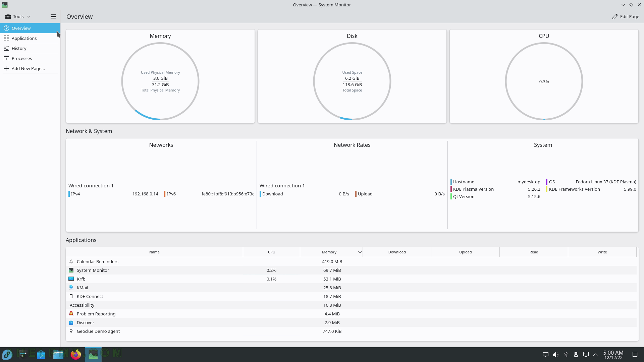Viewport: 644px width, 362px height.
Task: Launch Firefox from the taskbar
Action: coord(76,354)
